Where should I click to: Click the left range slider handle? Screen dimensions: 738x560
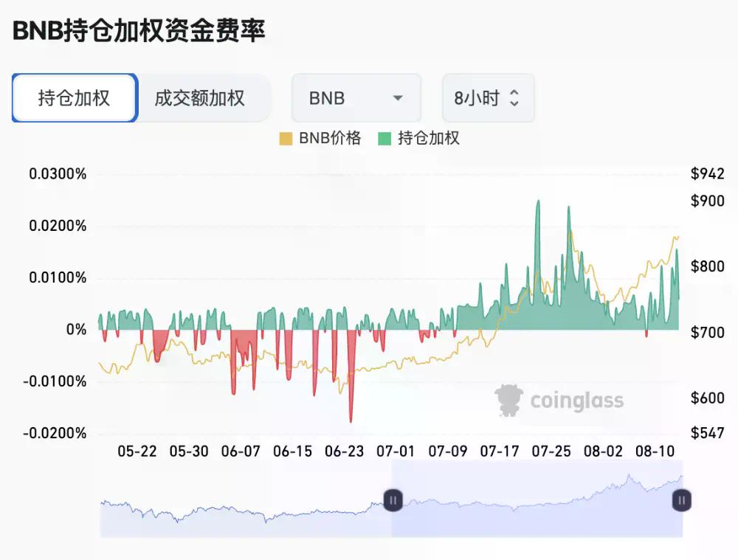393,500
